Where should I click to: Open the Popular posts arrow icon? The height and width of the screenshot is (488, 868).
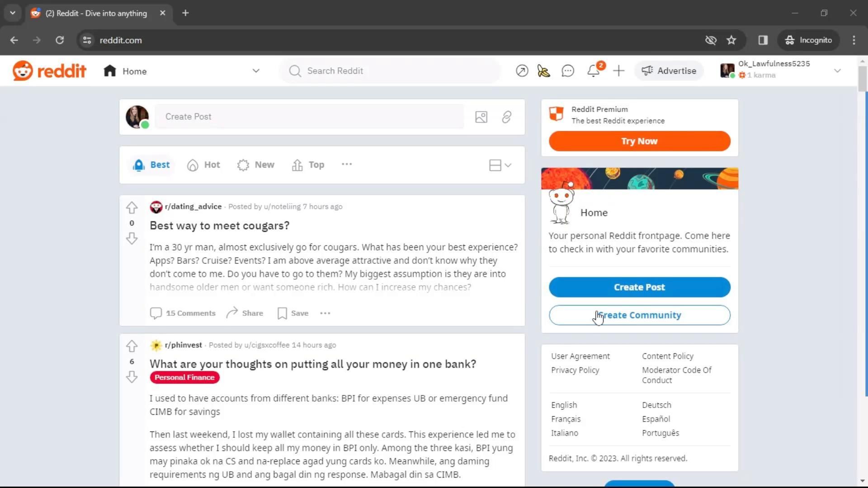point(522,71)
